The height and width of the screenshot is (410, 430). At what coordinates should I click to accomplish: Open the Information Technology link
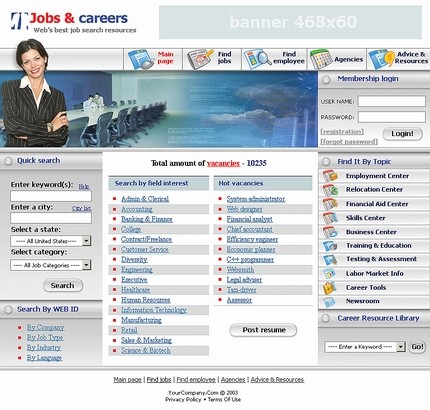tap(154, 310)
